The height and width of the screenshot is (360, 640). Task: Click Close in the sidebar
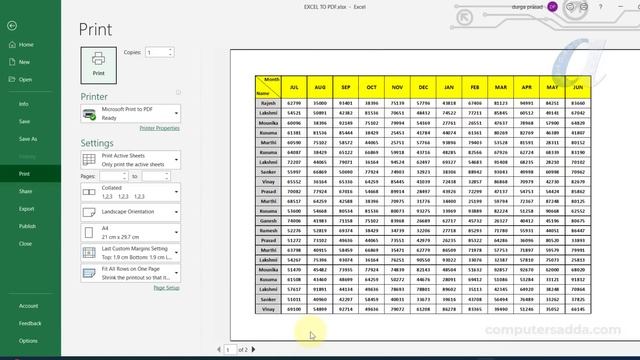coord(25,244)
